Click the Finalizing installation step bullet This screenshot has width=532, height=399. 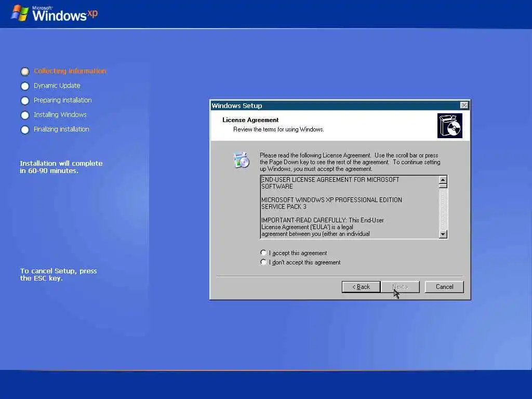click(25, 130)
